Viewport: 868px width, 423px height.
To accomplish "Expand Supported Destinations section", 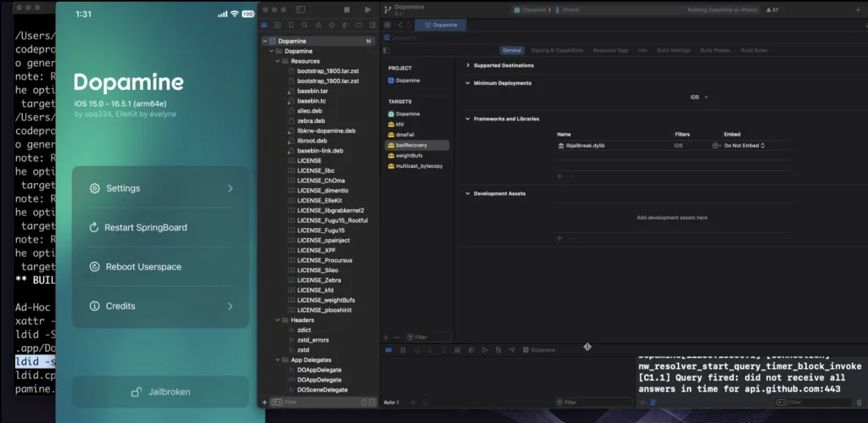I will click(x=468, y=65).
